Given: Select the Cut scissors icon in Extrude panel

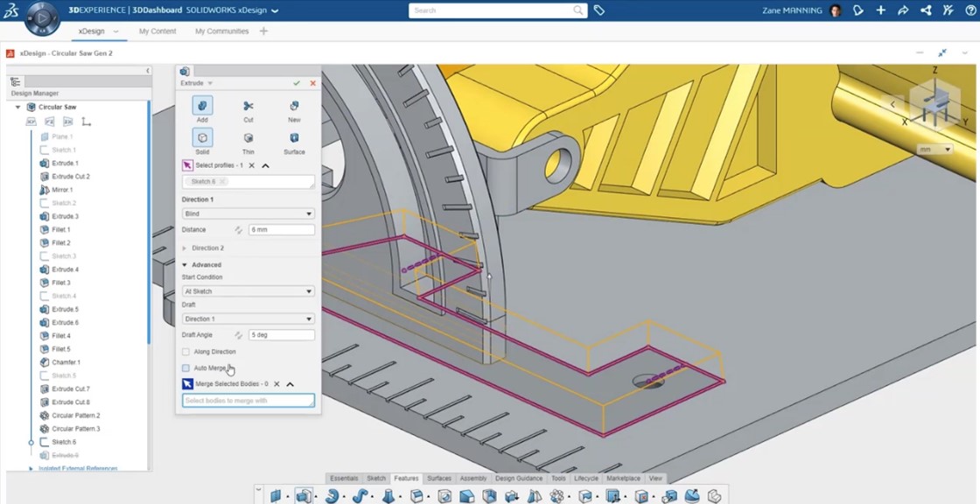Looking at the screenshot, I should 248,107.
